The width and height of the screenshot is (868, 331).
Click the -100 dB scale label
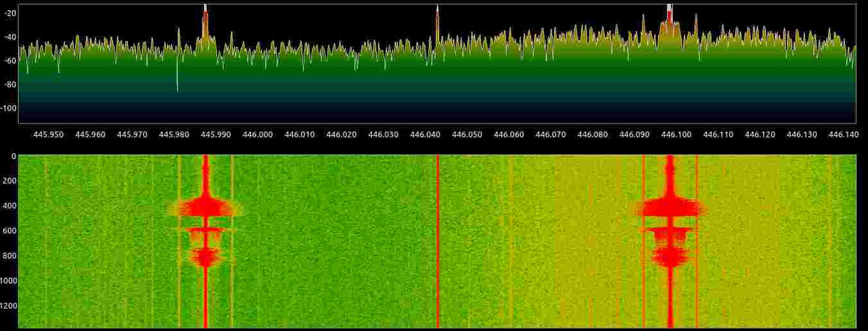pos(7,108)
